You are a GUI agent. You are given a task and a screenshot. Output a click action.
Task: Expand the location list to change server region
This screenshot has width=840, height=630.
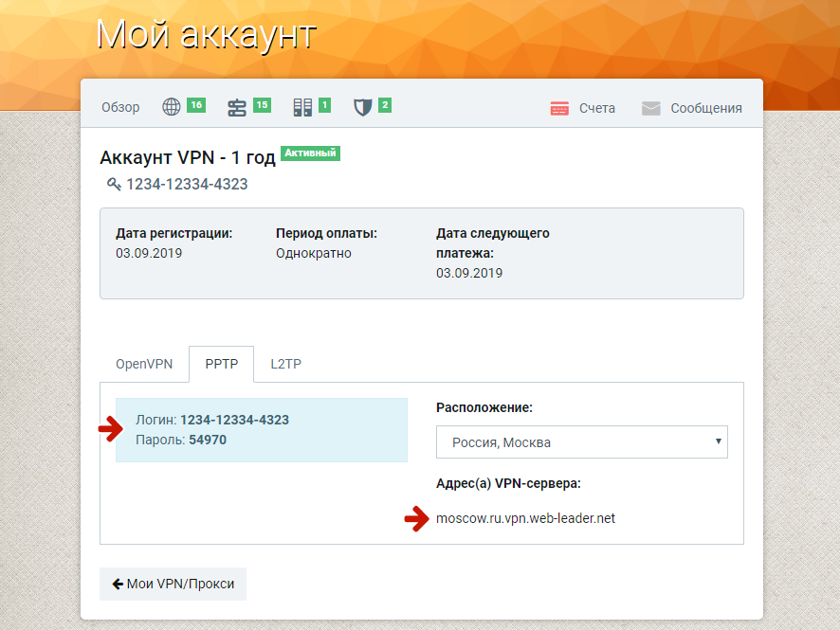click(x=581, y=441)
